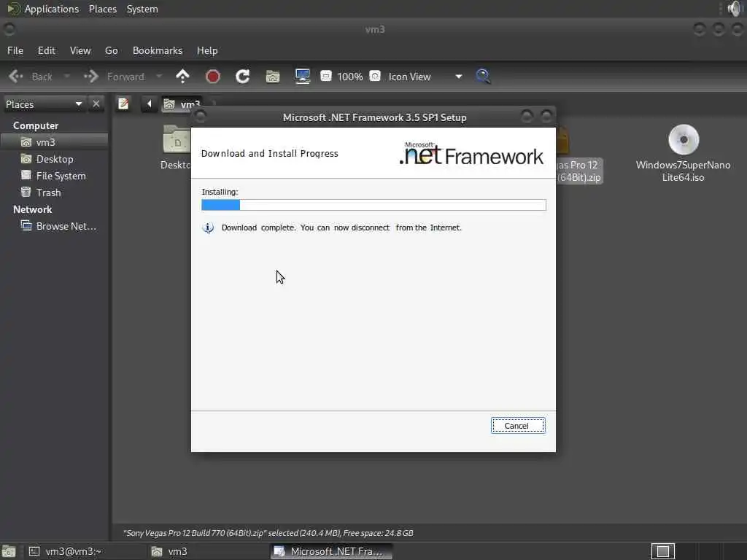
Task: Open the Places sidebar dropdown
Action: (x=44, y=104)
